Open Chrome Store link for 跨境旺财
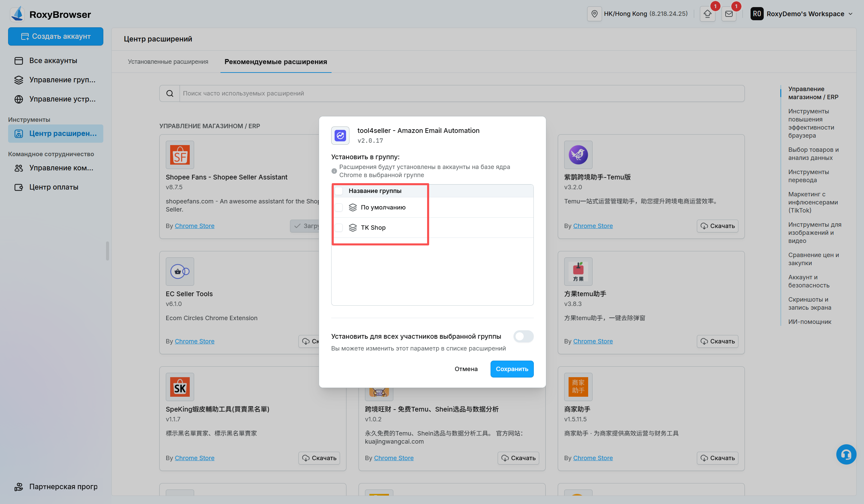Screen dimensions: 864x504 point(394,458)
